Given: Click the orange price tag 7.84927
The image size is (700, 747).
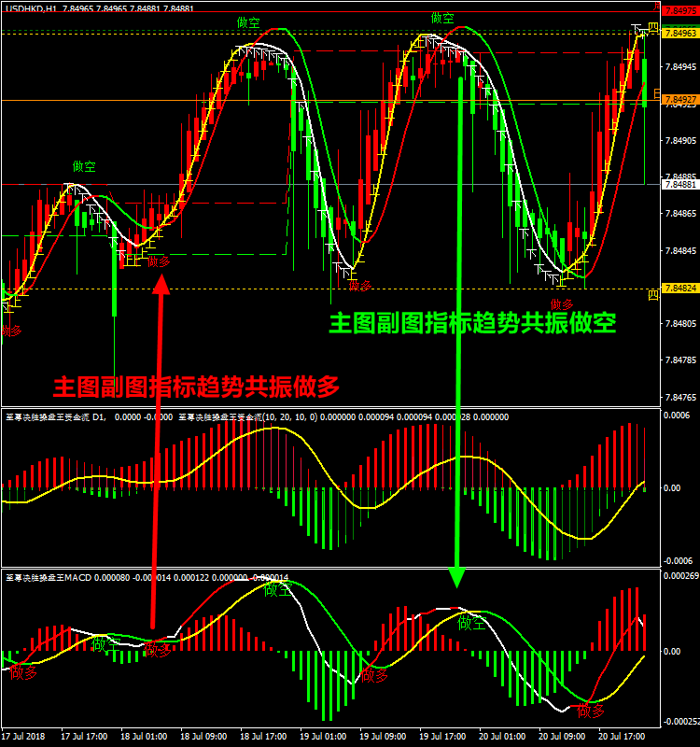Looking at the screenshot, I should [678, 99].
